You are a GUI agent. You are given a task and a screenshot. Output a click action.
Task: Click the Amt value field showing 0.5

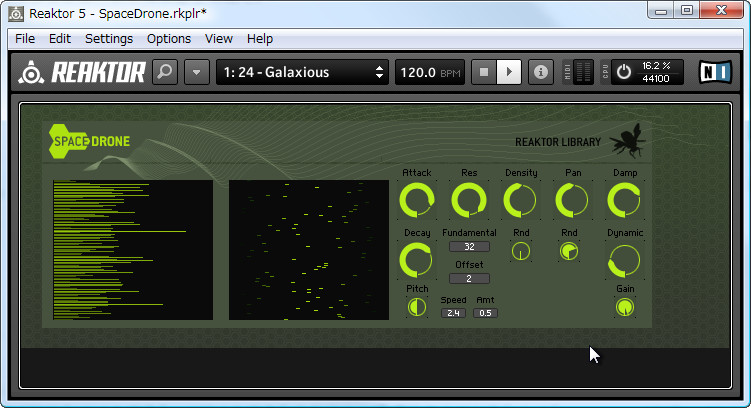485,313
